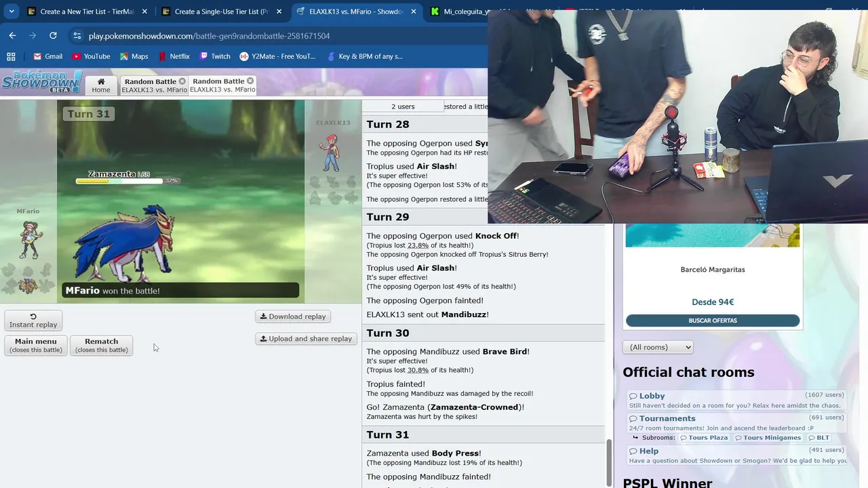Click the Download replay button
The image size is (868, 488).
click(293, 317)
